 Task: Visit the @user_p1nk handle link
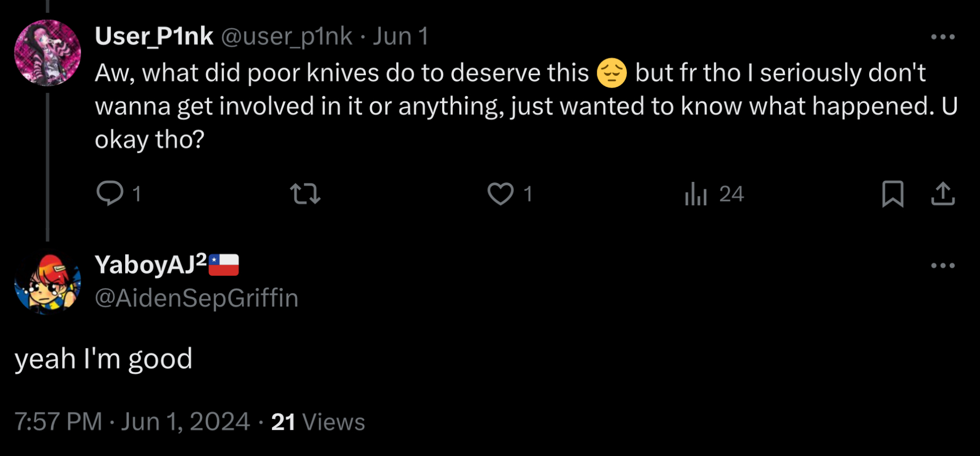286,37
